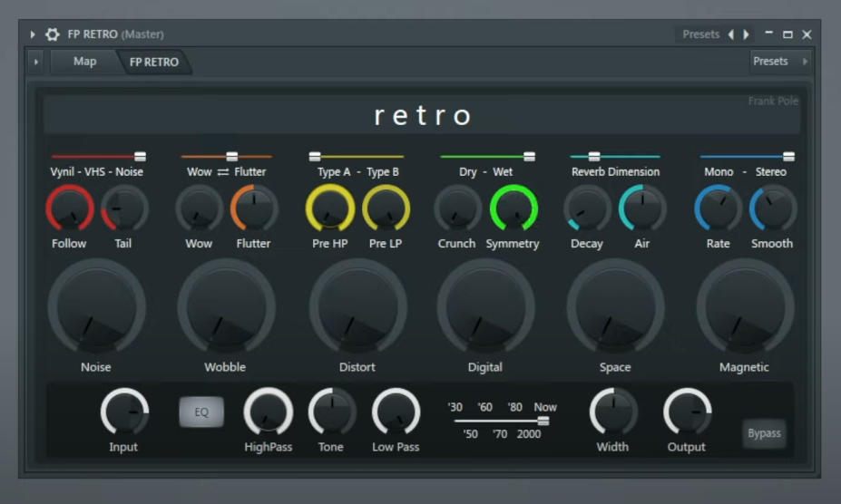Image resolution: width=841 pixels, height=504 pixels.
Task: Close the FP RETRO plugin window
Action: click(807, 34)
